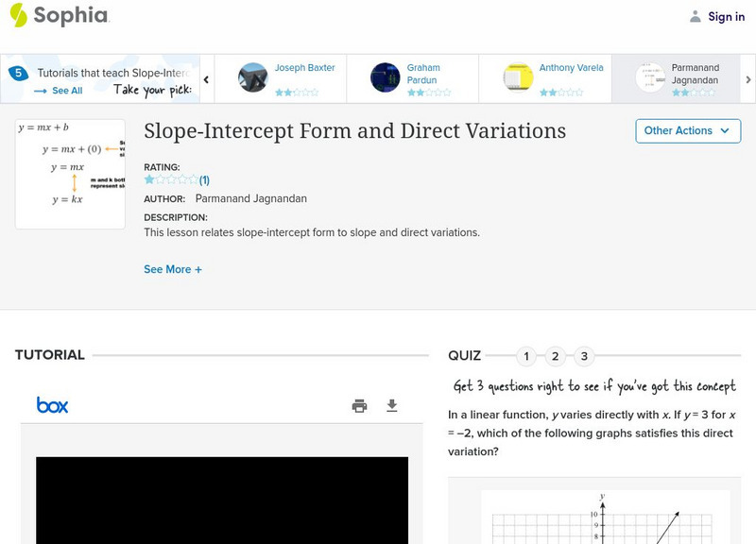Select Graham Pardun's tutorial
Image resolution: width=756 pixels, height=544 pixels.
point(423,74)
